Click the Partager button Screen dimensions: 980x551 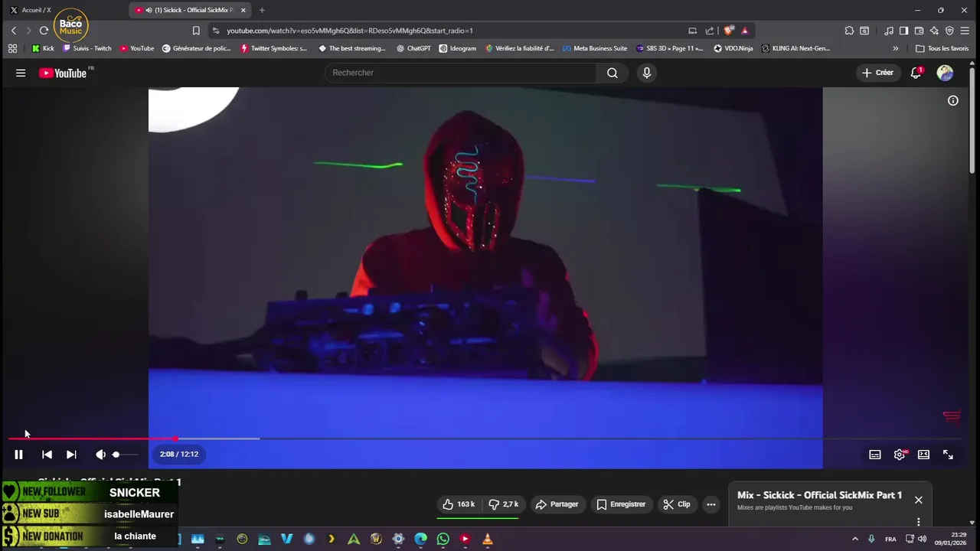(x=557, y=504)
